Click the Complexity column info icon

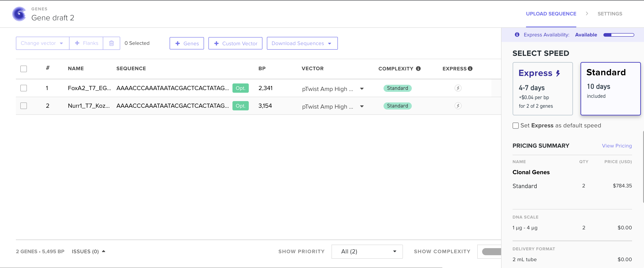(x=418, y=69)
